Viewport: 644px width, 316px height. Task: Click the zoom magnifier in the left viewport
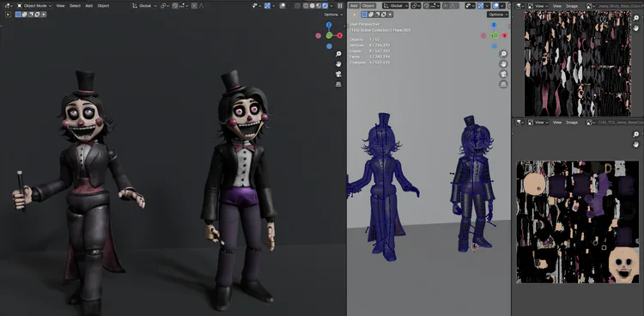point(338,54)
